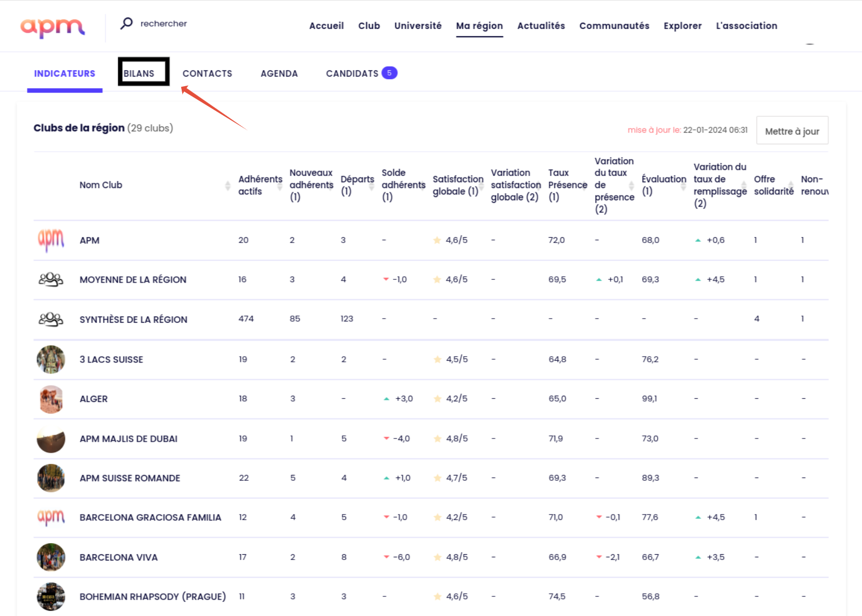Screen dimensions: 862x616
Task: Click the red down arrow in Barcelona Viva solde
Action: 387,557
